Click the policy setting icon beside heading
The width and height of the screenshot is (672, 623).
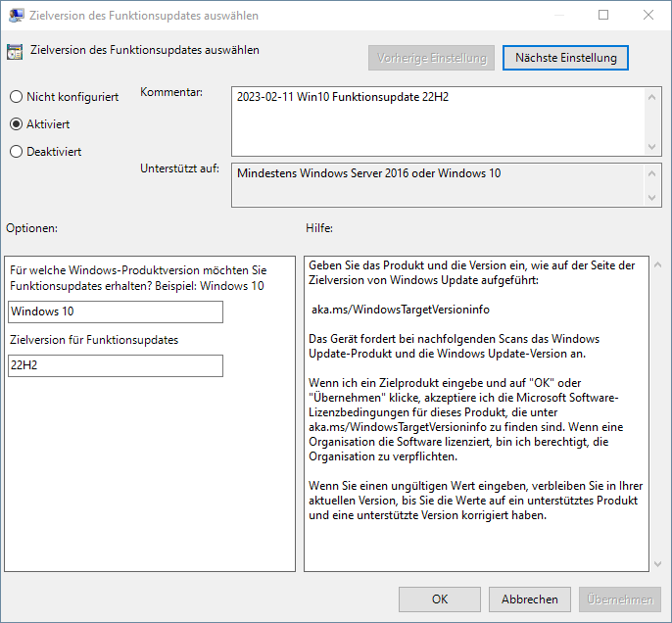[15, 52]
